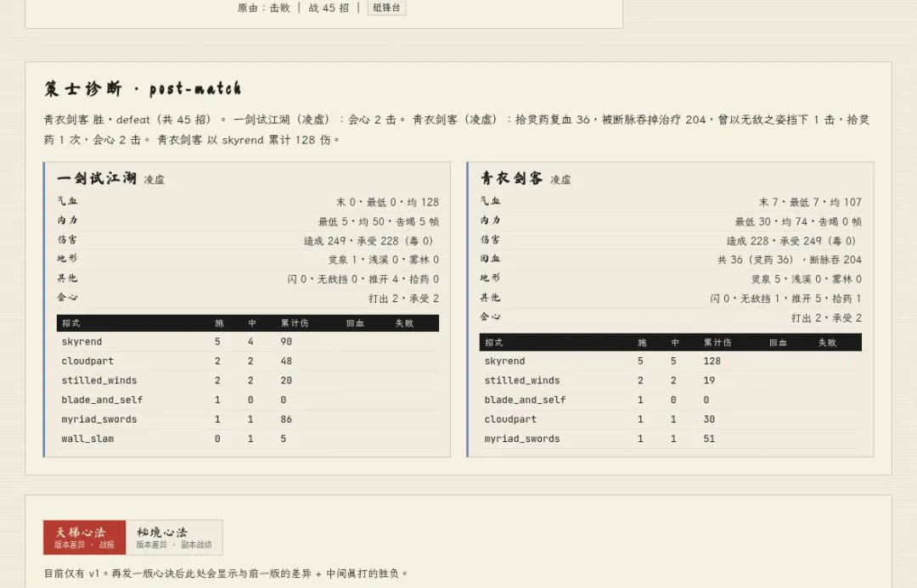Click the 一剑试江湖 panel title

pyautogui.click(x=97, y=177)
